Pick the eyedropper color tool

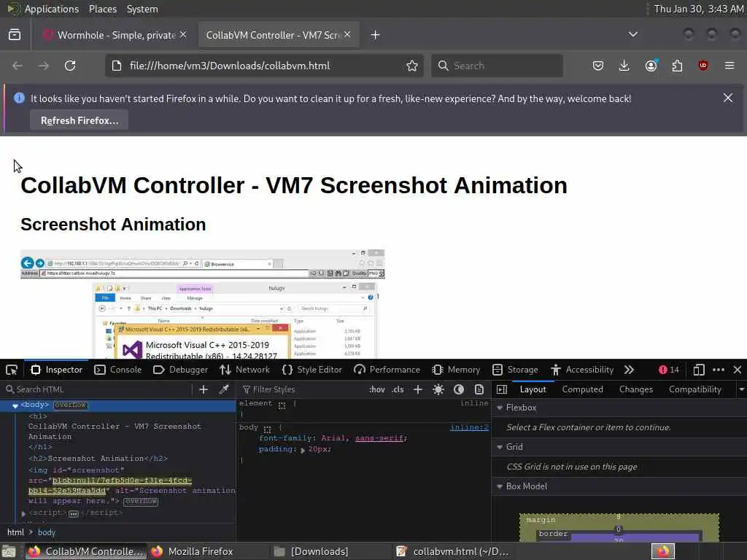point(223,389)
